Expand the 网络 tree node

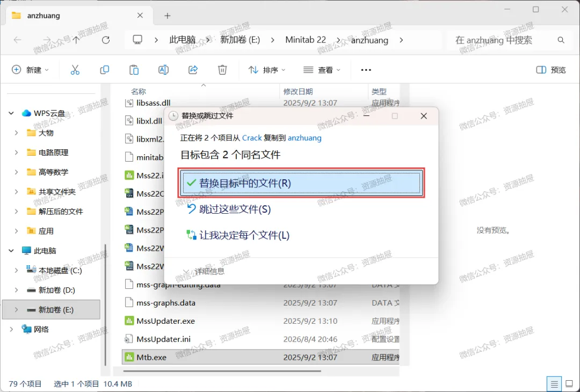[x=11, y=329]
